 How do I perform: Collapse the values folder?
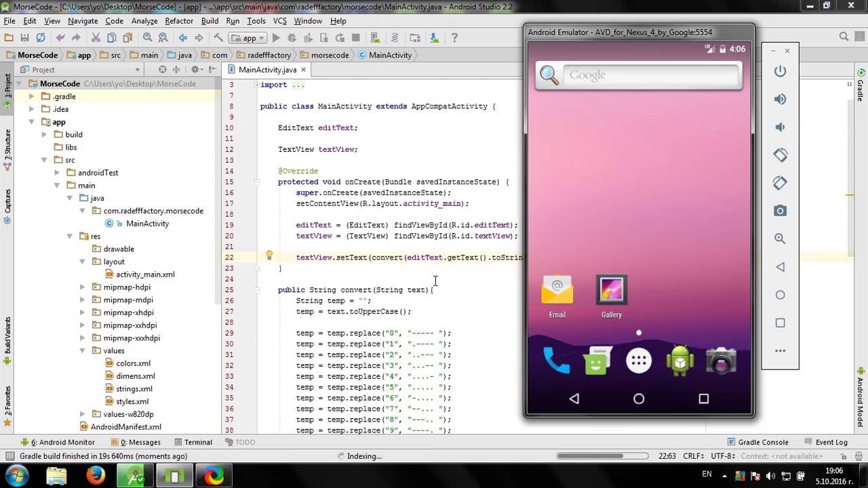point(83,350)
